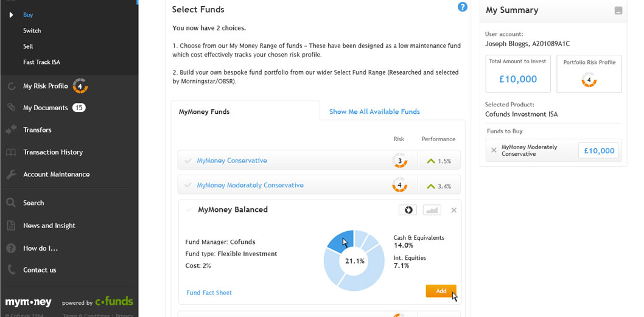
Task: Click the dark blue donut chart segment
Action: [340, 242]
